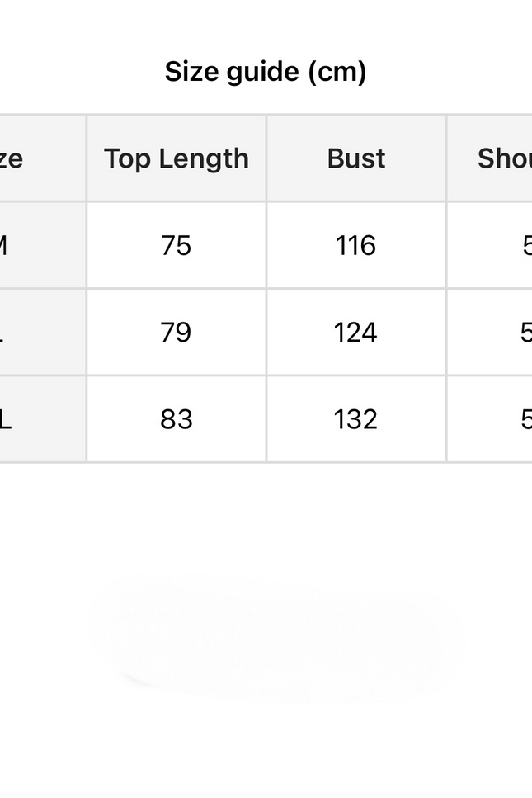
Task: Select the 'Top Length' column header
Action: (177, 158)
